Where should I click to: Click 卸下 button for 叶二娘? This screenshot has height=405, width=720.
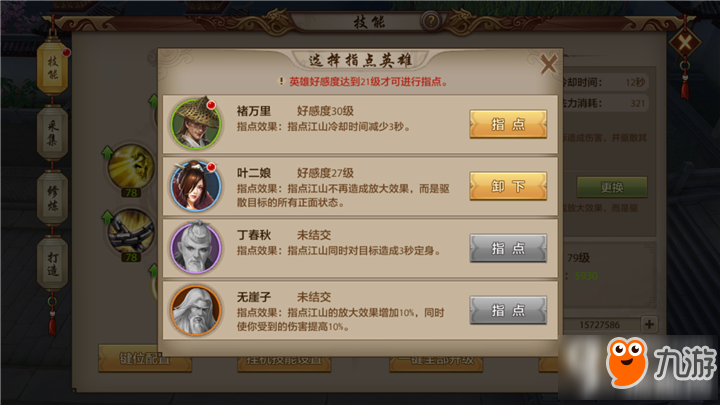coord(508,186)
